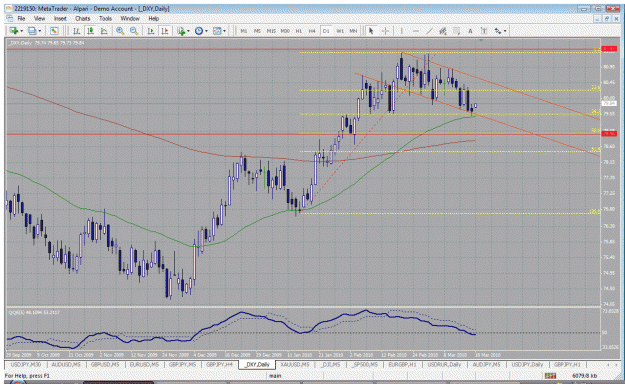This screenshot has width=625, height=384.
Task: Click the New Chart toolbar icon
Action: tap(14, 31)
